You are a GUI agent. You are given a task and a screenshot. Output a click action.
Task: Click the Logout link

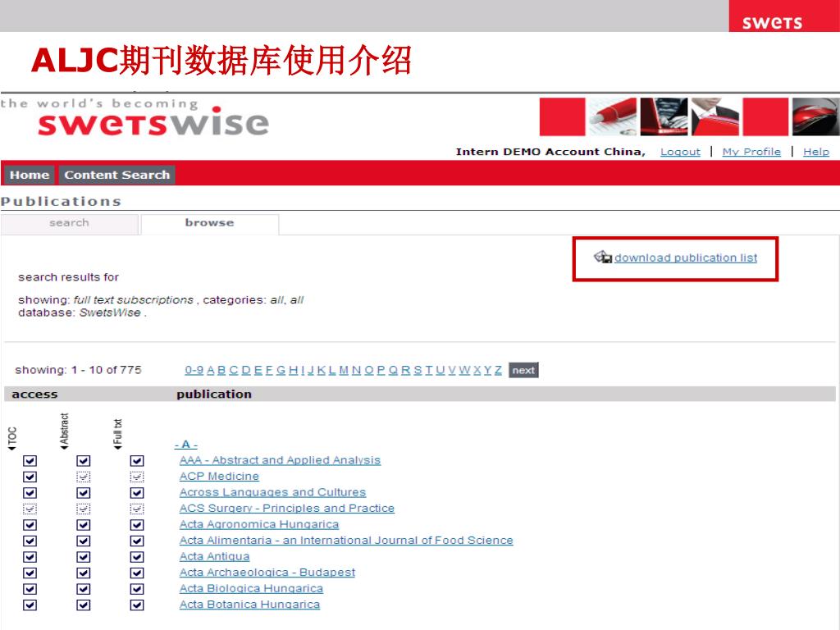680,152
